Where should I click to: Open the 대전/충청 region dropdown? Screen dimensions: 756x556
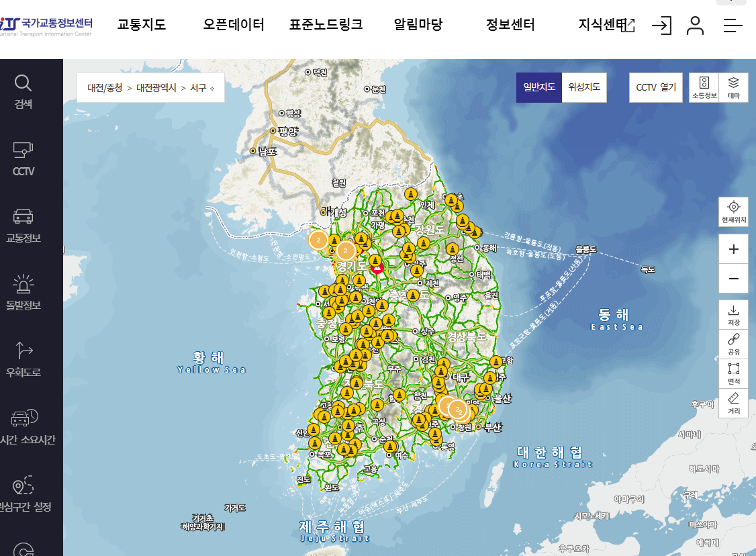coord(105,88)
